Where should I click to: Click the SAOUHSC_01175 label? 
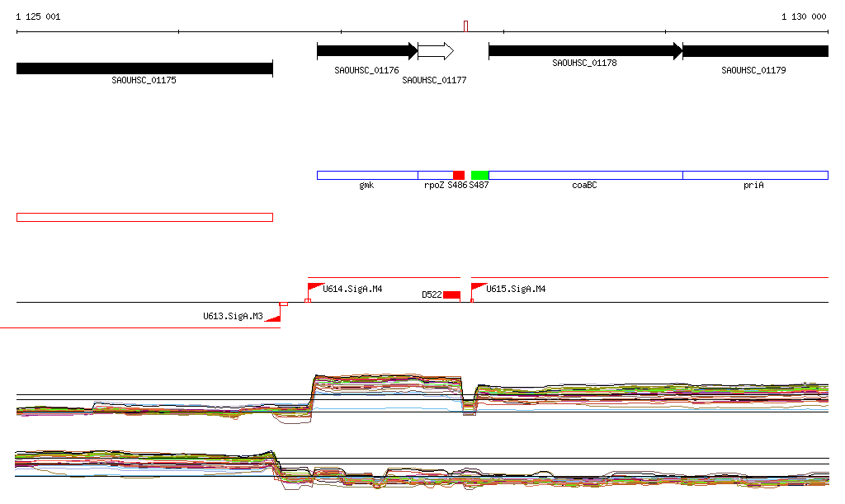click(144, 80)
